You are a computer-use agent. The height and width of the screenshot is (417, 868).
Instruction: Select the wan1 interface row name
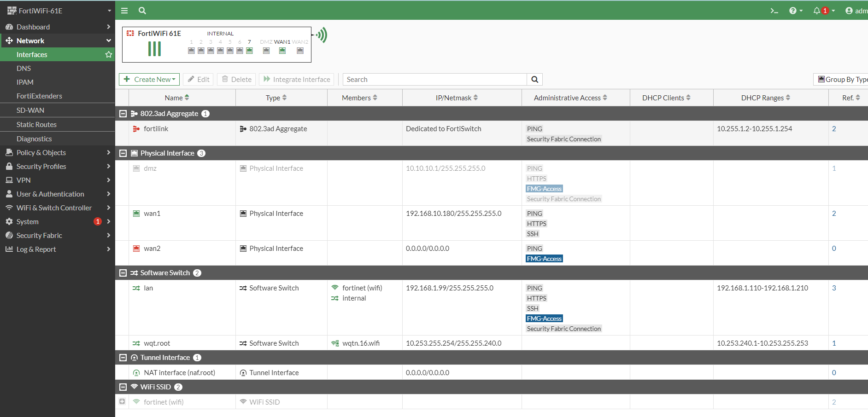[152, 214]
